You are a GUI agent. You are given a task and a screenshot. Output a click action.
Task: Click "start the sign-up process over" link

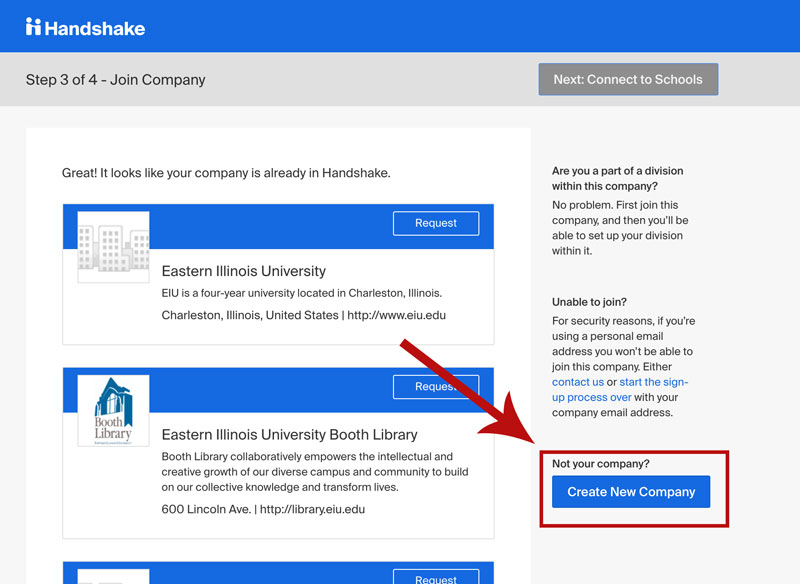[620, 390]
